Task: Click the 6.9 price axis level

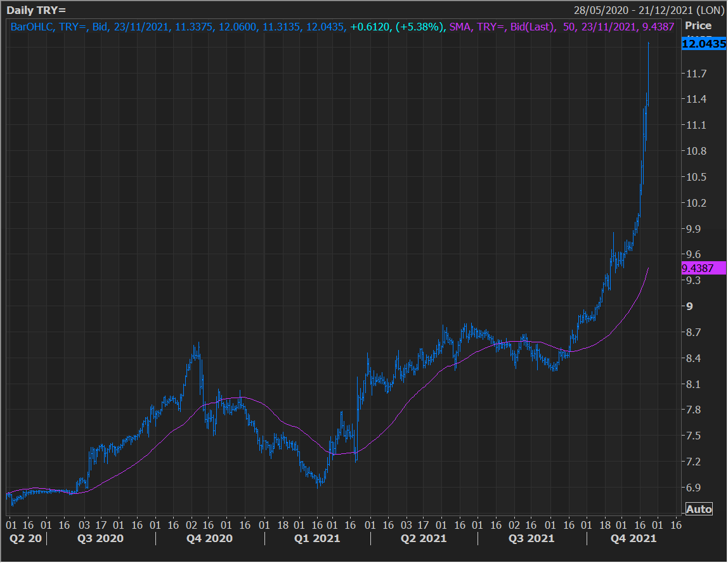Action: (x=693, y=488)
